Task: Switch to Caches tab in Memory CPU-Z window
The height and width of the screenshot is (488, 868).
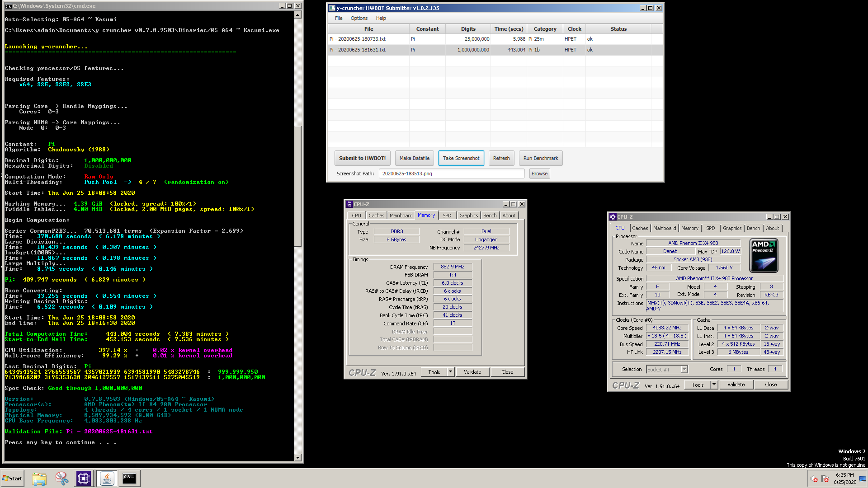Action: [376, 216]
